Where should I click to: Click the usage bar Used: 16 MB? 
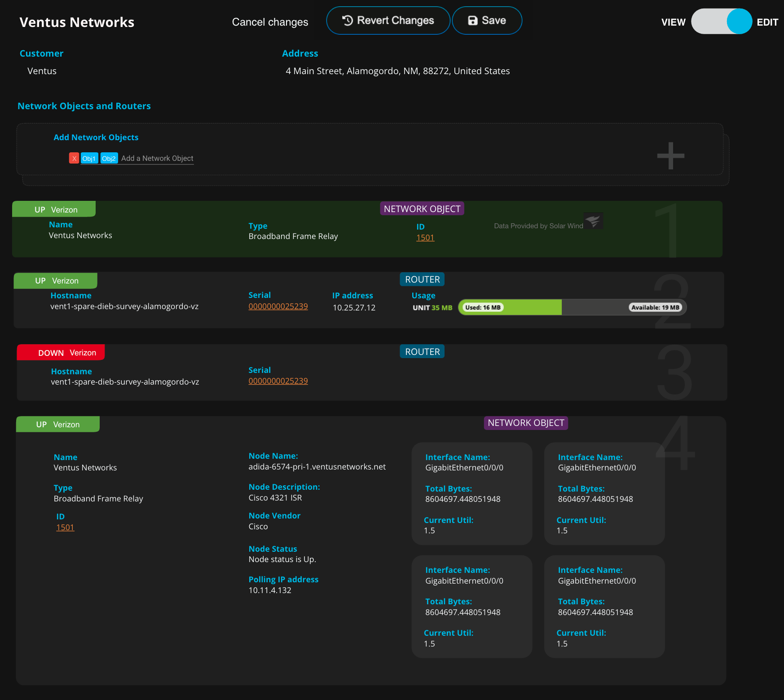(x=483, y=307)
